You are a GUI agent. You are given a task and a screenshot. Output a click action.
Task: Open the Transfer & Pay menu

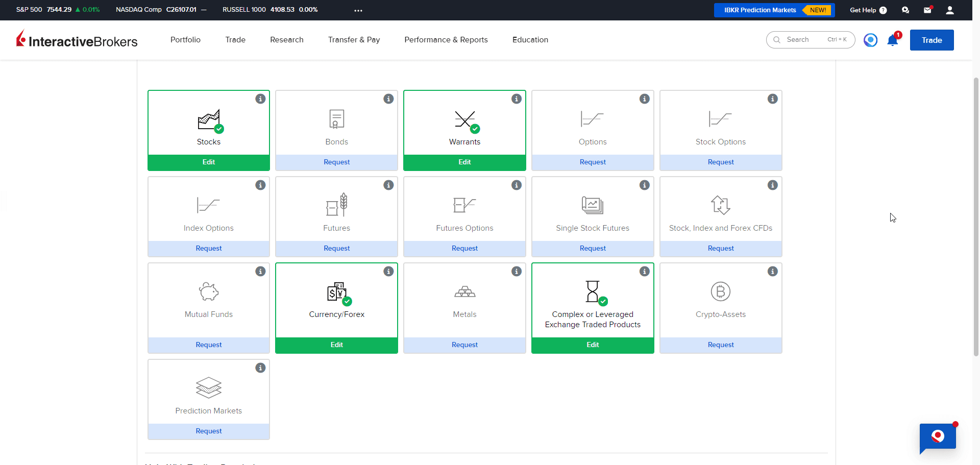[354, 40]
